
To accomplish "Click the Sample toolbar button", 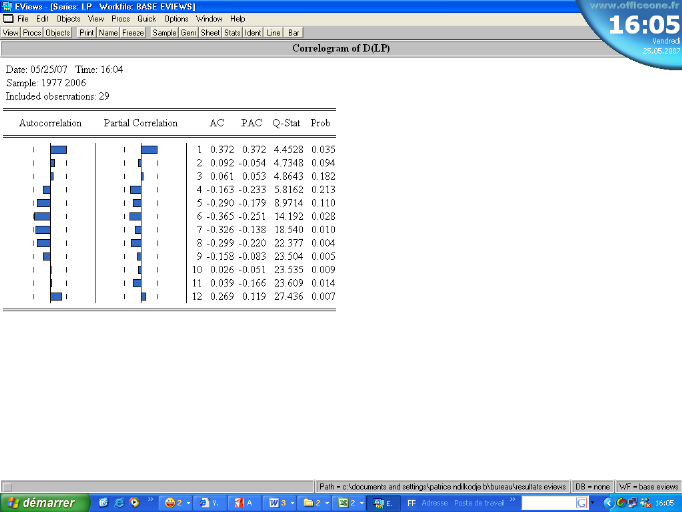I will [164, 33].
